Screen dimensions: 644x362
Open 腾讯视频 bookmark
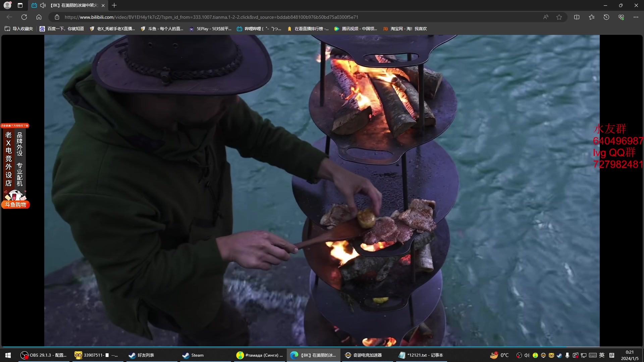pyautogui.click(x=356, y=29)
